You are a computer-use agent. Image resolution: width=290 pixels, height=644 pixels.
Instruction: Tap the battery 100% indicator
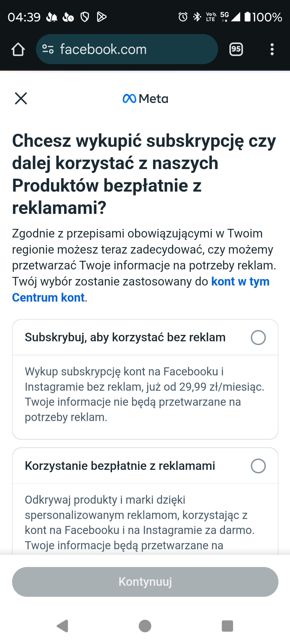pyautogui.click(x=263, y=17)
